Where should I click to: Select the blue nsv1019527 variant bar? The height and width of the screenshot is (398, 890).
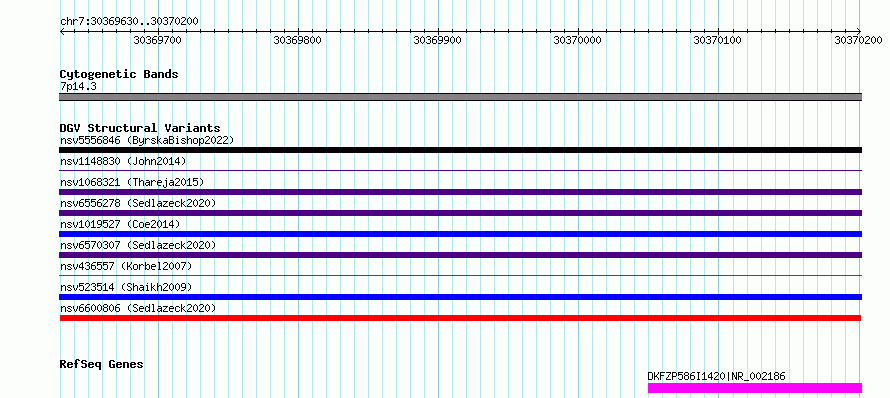[x=460, y=234]
